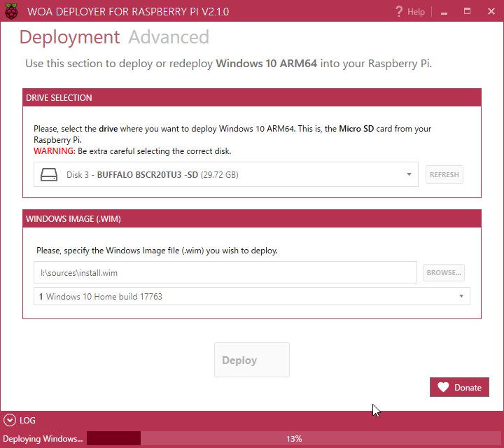Maximize the WOA Deployer window
The height and width of the screenshot is (448, 504).
click(467, 11)
